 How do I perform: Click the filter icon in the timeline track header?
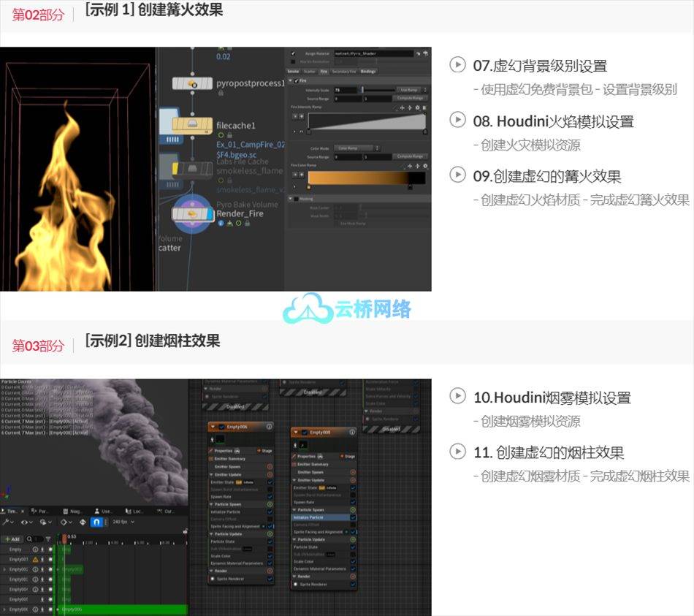(47, 539)
